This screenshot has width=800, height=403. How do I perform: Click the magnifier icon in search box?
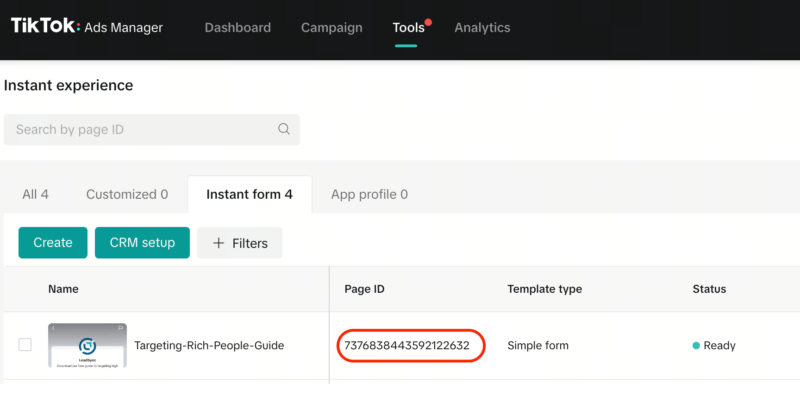pos(284,129)
